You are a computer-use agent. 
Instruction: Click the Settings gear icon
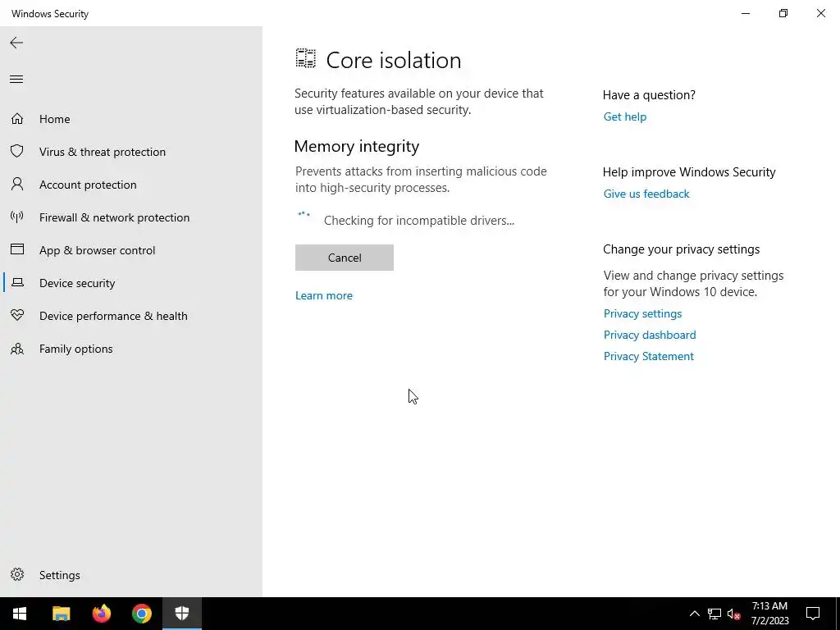click(17, 574)
